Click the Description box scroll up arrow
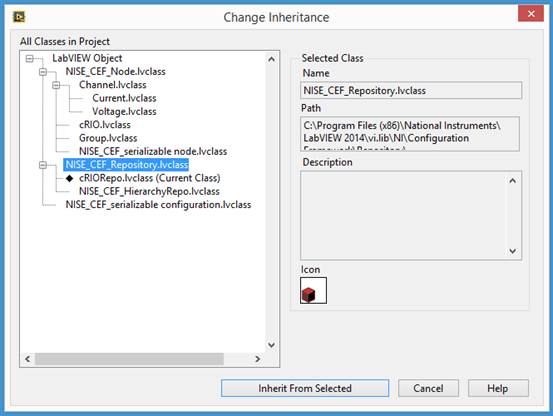The width and height of the screenshot is (553, 416). point(513,181)
